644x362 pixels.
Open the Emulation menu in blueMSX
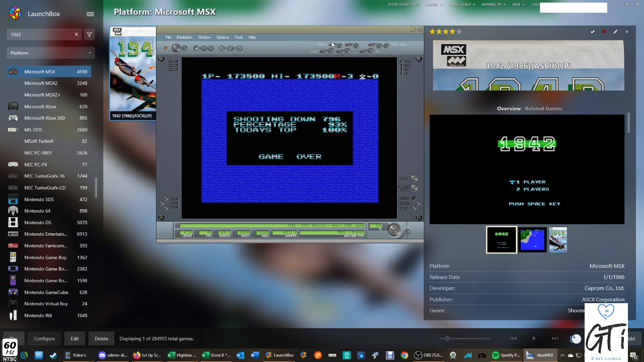pyautogui.click(x=184, y=37)
